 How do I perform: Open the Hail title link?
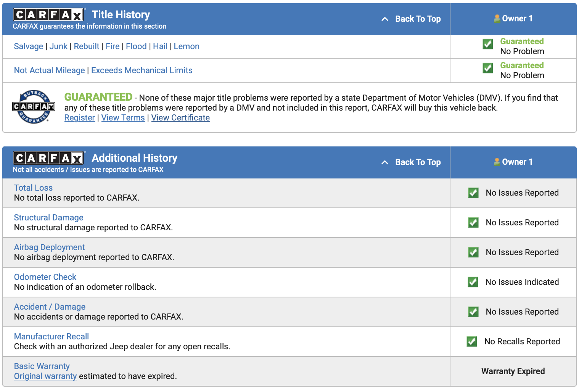pyautogui.click(x=160, y=47)
